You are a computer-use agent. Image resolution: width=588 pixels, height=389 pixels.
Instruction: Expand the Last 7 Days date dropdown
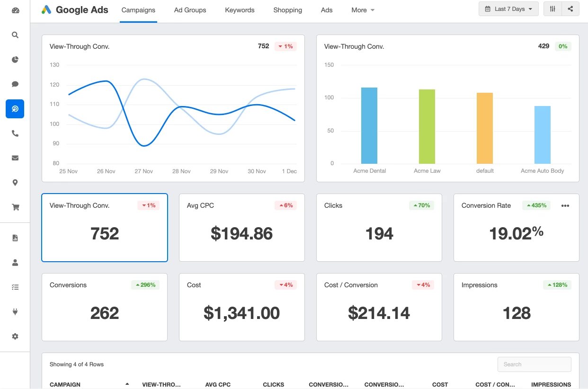pos(508,9)
